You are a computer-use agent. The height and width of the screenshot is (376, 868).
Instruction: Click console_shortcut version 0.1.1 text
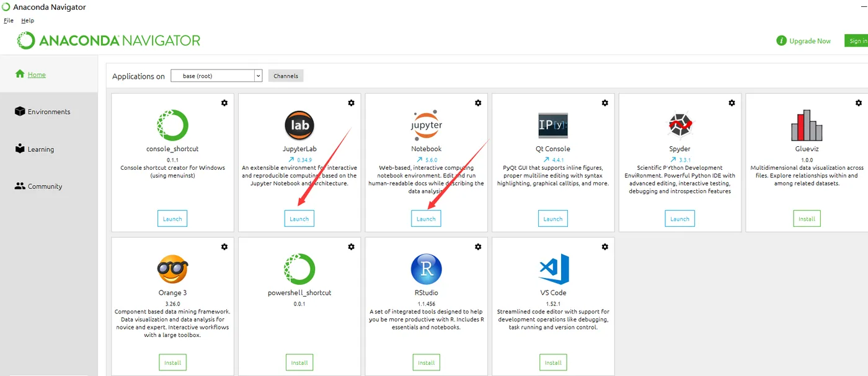[x=172, y=160]
